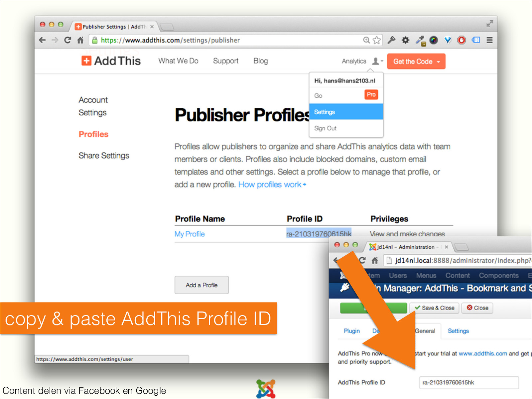
Task: Click the Add a Profile button
Action: tap(202, 285)
